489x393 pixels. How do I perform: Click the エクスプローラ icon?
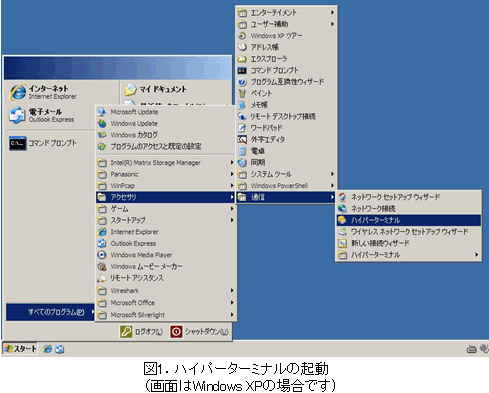(242, 59)
